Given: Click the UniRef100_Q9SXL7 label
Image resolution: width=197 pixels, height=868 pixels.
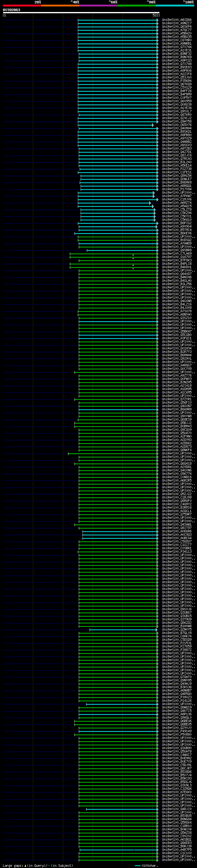Looking at the screenshot, I should click(177, 111).
